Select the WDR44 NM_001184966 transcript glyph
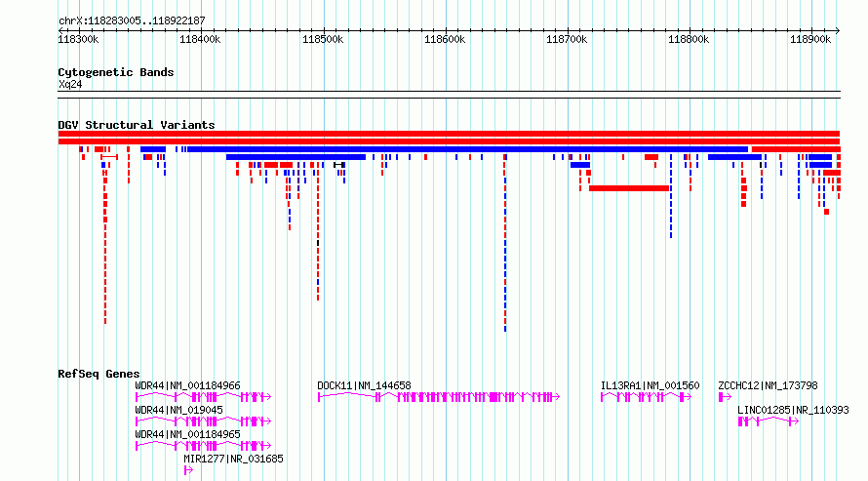 (x=203, y=397)
